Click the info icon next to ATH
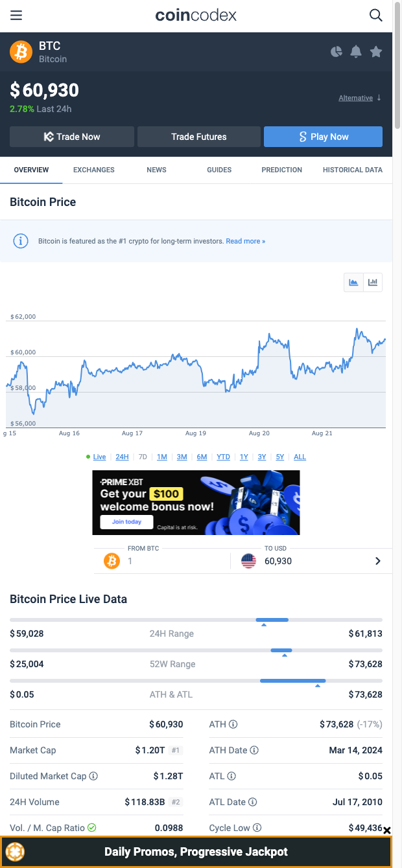Viewport: 402px width, 868px height. pyautogui.click(x=233, y=724)
